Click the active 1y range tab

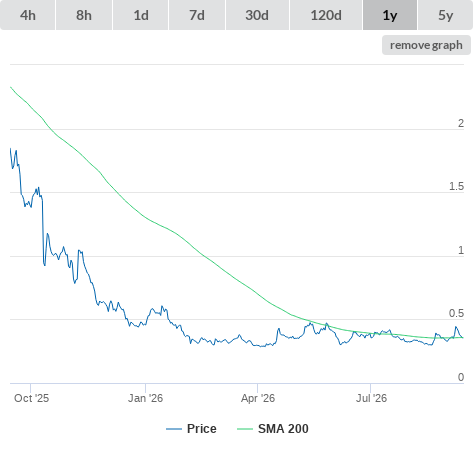tap(390, 15)
